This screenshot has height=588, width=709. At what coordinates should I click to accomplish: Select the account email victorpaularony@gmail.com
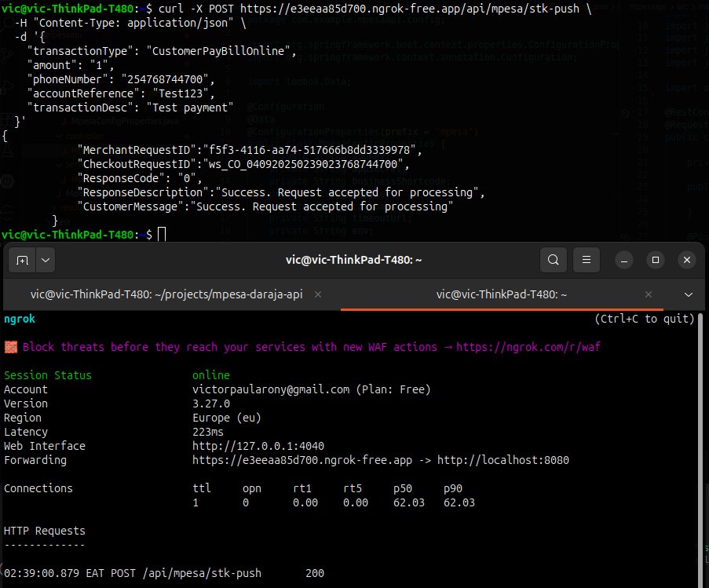(x=271, y=389)
